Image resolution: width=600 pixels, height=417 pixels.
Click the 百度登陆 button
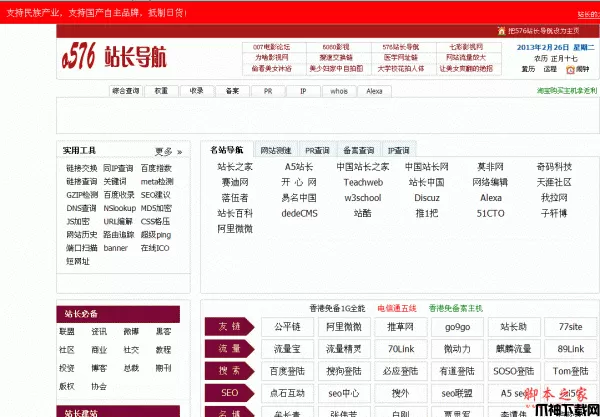pyautogui.click(x=287, y=371)
